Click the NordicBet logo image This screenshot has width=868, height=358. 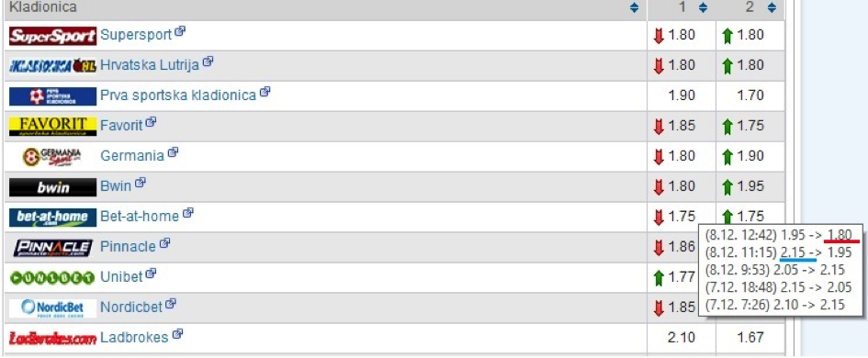point(52,308)
